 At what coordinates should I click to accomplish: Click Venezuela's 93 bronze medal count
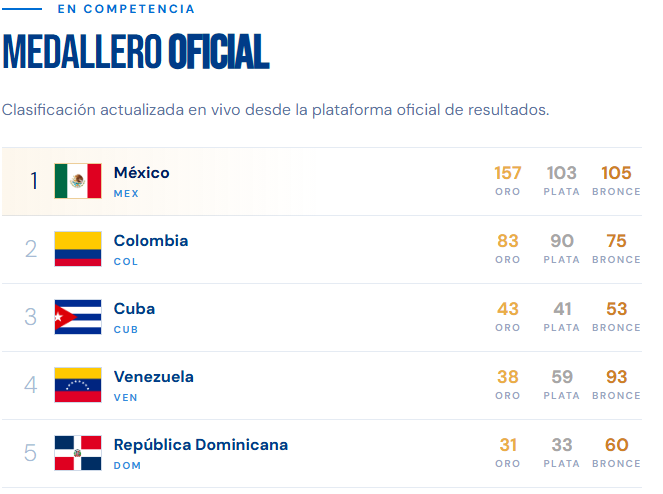pos(616,377)
